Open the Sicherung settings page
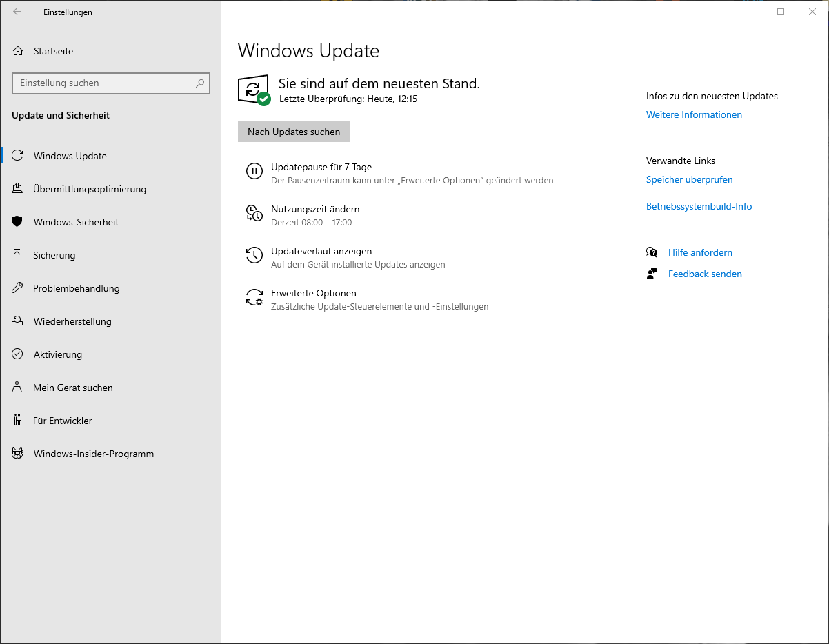 coord(110,255)
